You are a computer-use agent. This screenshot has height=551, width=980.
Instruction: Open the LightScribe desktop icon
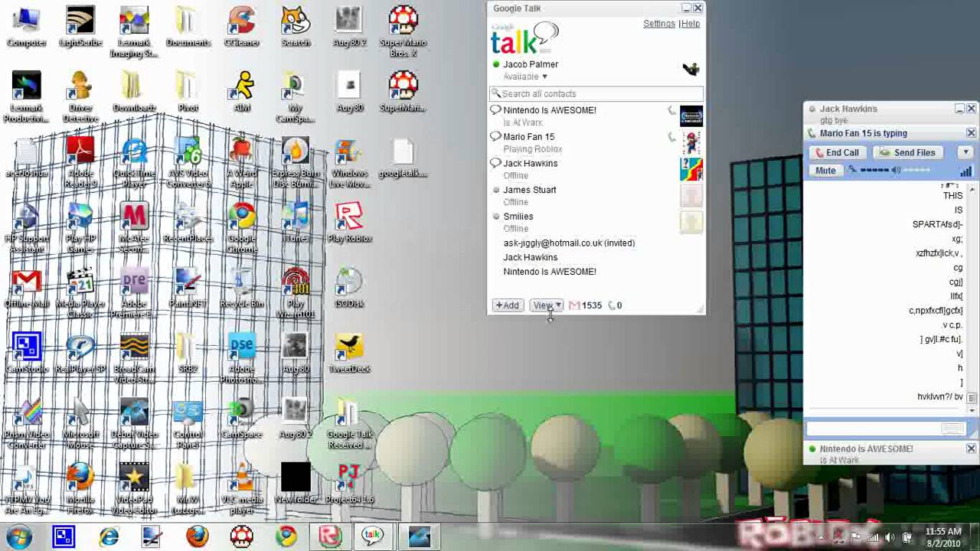80,26
